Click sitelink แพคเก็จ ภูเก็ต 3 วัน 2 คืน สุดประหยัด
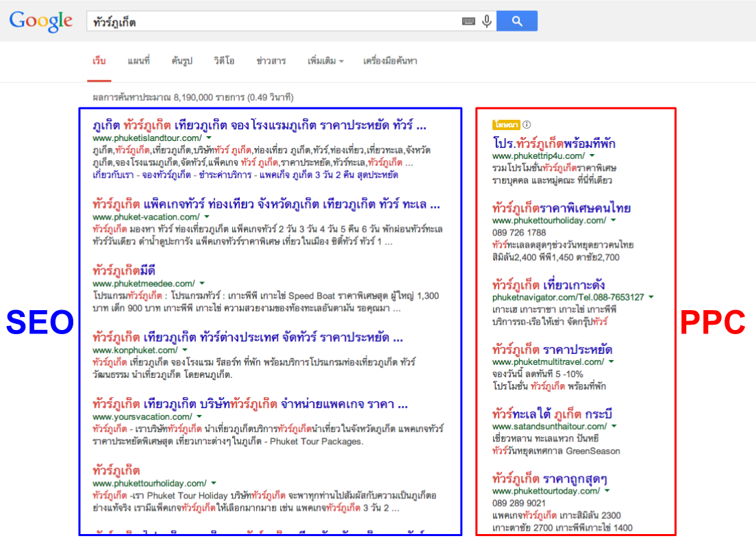This screenshot has height=545, width=756. (x=329, y=175)
